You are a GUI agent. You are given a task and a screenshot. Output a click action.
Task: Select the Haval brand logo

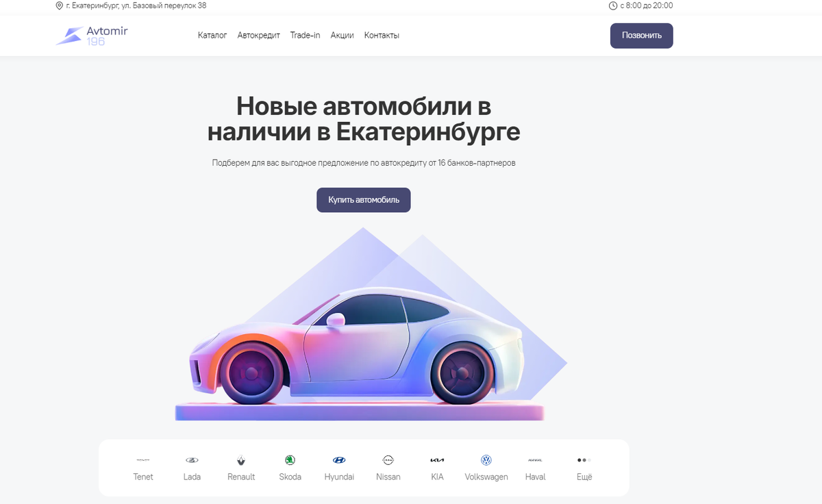tap(535, 460)
